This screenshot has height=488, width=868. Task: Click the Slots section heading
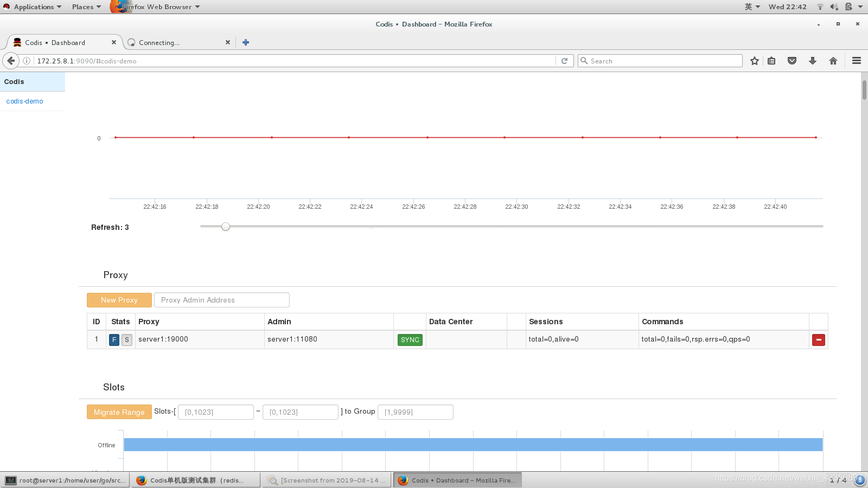point(114,387)
